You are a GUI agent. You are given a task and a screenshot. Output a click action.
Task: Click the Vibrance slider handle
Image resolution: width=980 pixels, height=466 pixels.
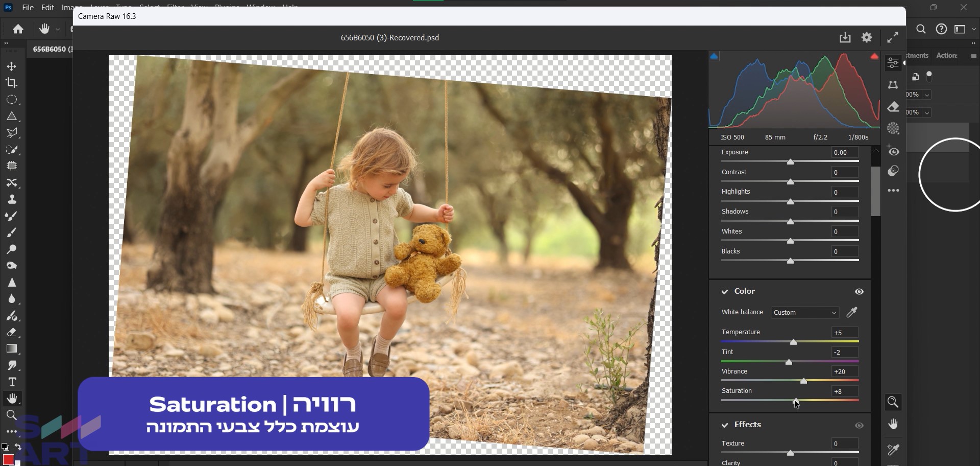pyautogui.click(x=803, y=381)
